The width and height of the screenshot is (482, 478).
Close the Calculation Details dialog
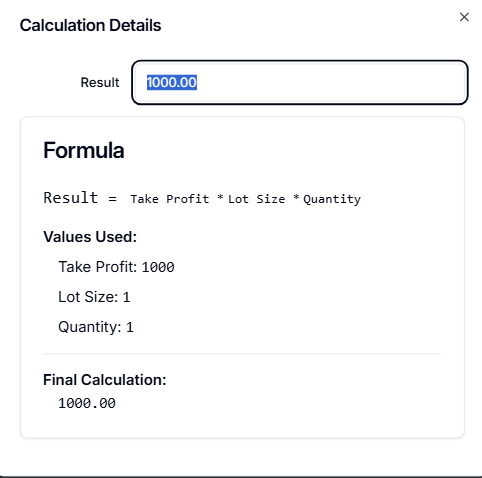[x=464, y=17]
